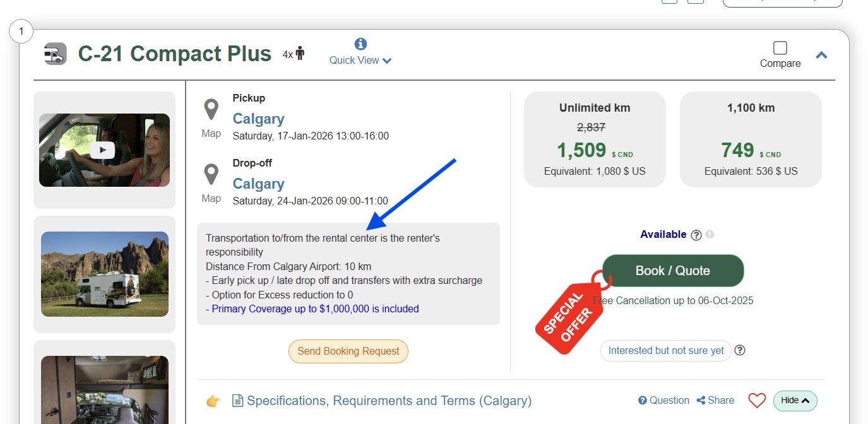
Task: Click the Pickup map pin icon
Action: (x=211, y=109)
